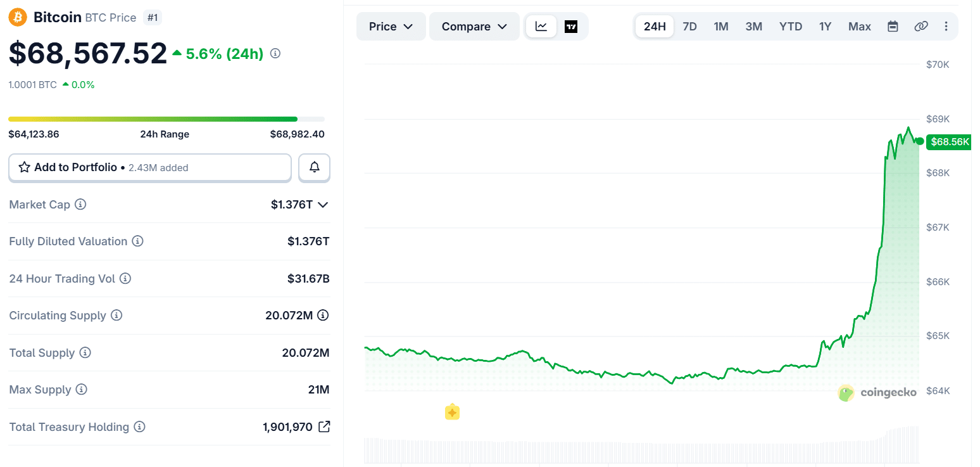
Task: Click the $70K y-axis label
Action: click(938, 65)
